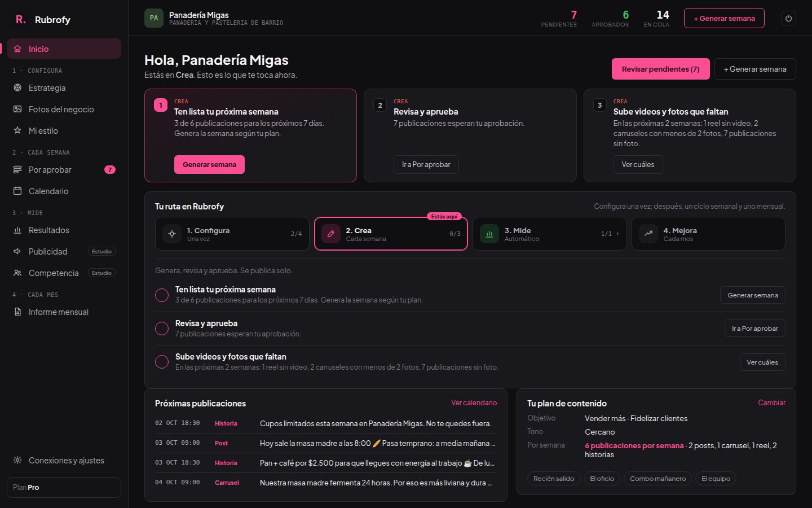Select the 3. Mide route step
812x508 pixels.
550,234
